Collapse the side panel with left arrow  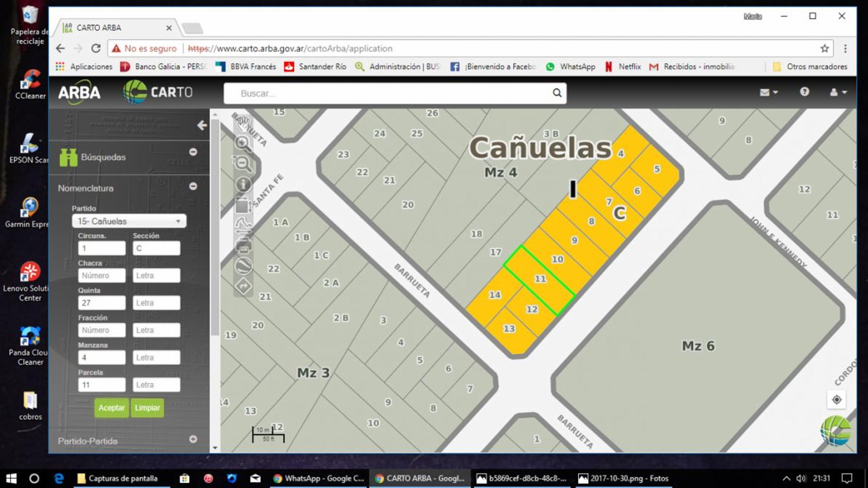(x=202, y=125)
